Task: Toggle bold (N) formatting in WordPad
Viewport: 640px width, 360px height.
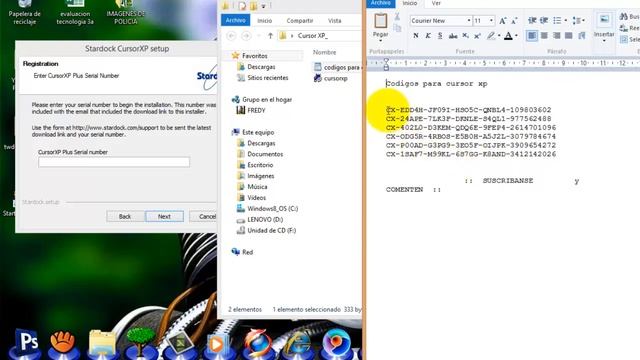Action: (x=416, y=36)
